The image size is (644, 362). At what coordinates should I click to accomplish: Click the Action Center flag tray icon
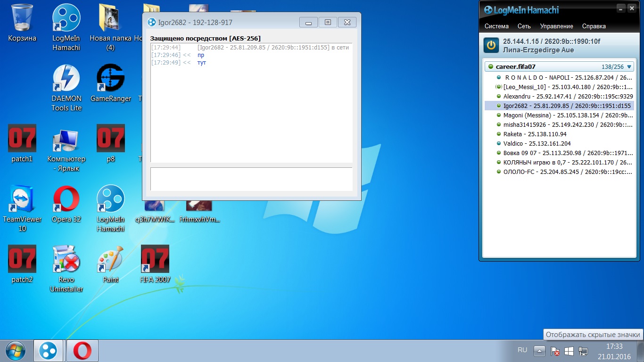(x=555, y=351)
